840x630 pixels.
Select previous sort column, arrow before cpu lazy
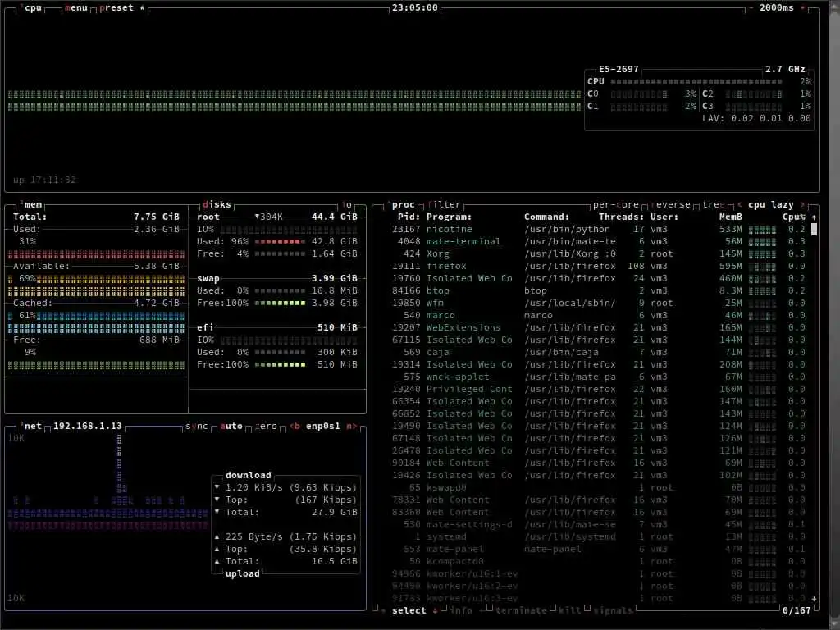point(740,204)
